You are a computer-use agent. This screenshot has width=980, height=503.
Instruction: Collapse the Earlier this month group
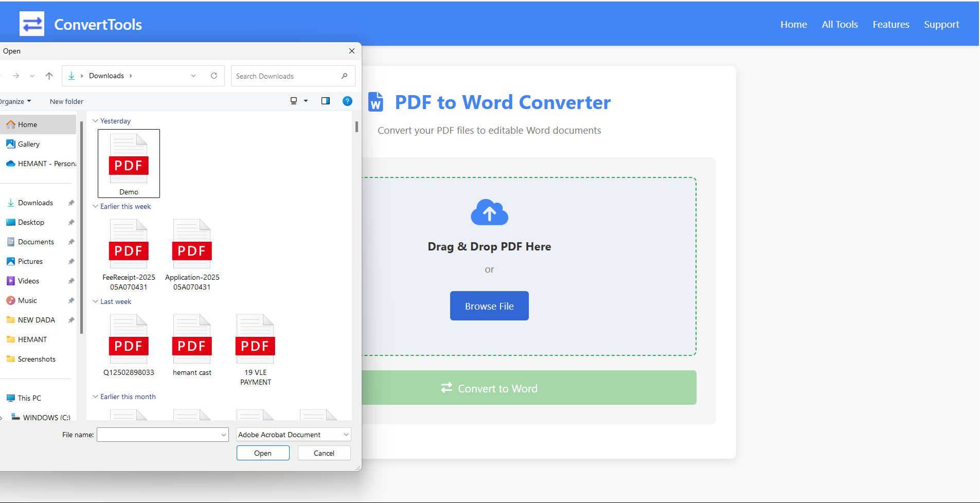click(95, 397)
